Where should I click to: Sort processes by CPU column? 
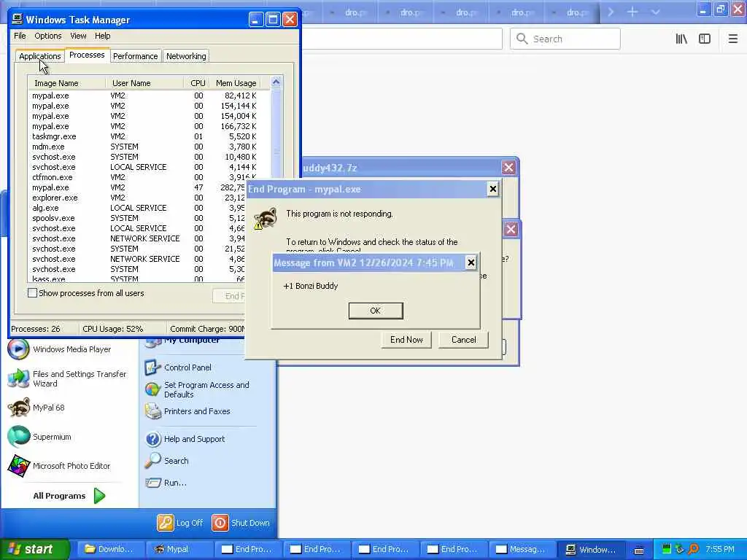click(196, 83)
